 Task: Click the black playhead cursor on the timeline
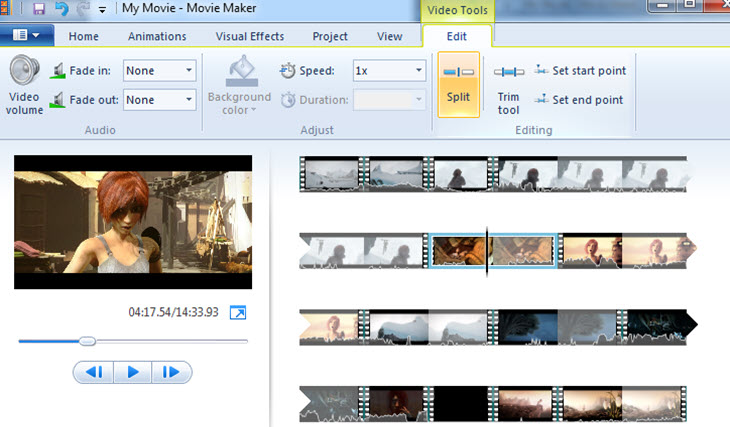point(487,251)
